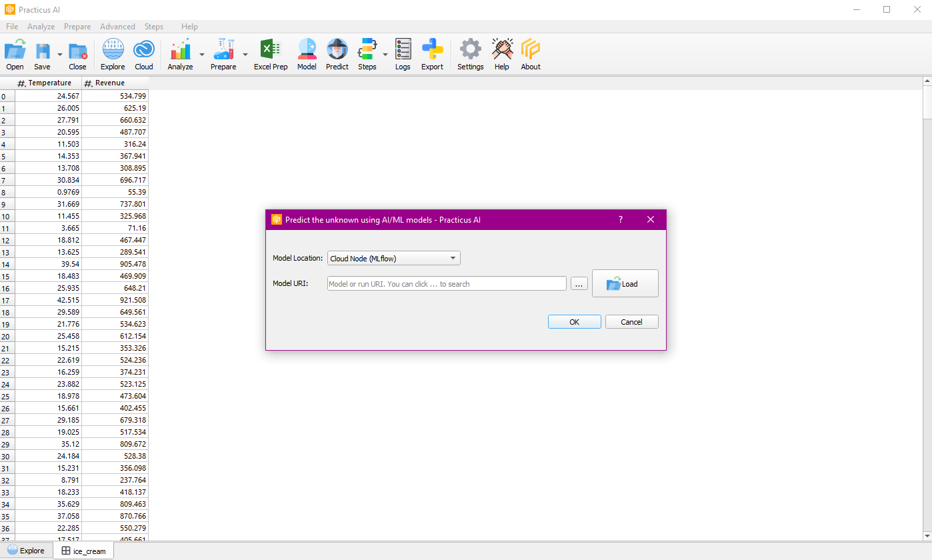Click the vertical scrollbar down arrow

tap(927, 535)
